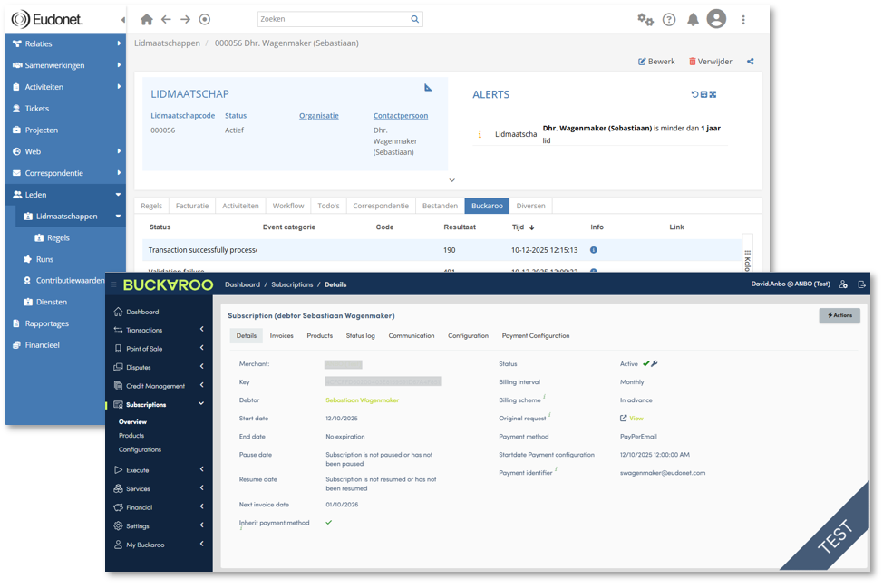The height and width of the screenshot is (588, 883).
Task: Click the share icon next to Verwijder
Action: coord(751,62)
